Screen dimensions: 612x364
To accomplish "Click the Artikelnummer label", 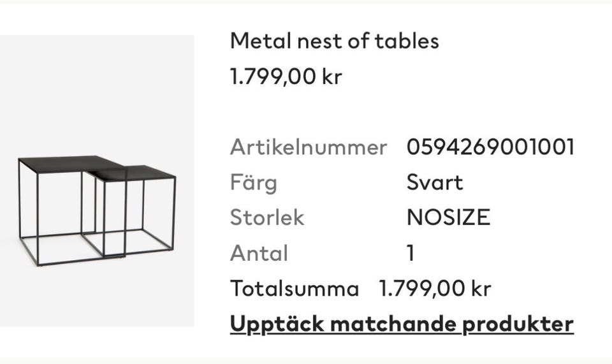I will (x=308, y=147).
